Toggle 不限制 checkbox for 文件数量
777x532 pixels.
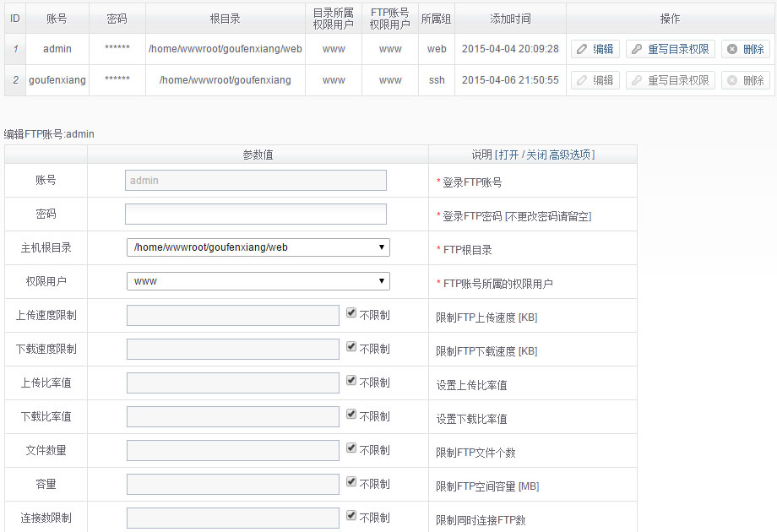[351, 448]
